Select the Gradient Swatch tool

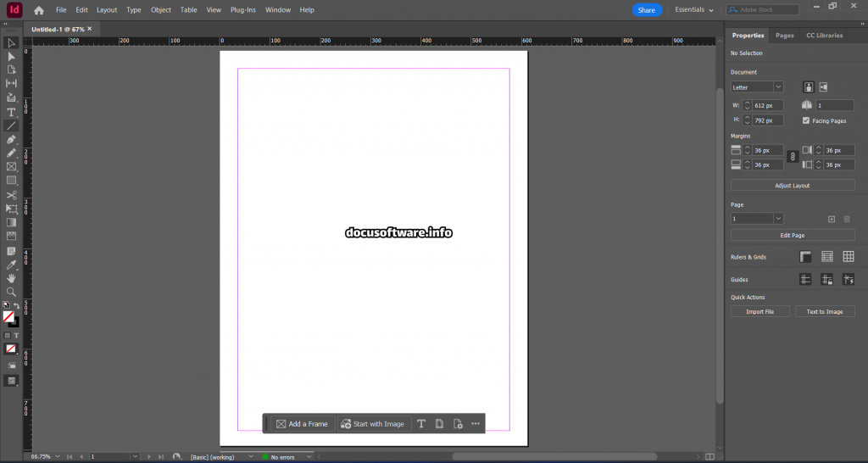click(x=11, y=222)
